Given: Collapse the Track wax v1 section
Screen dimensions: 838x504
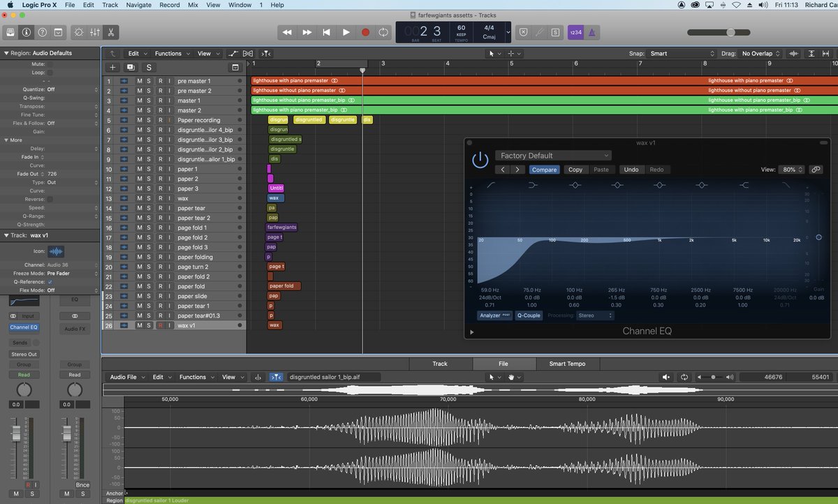Looking at the screenshot, I should tap(6, 235).
